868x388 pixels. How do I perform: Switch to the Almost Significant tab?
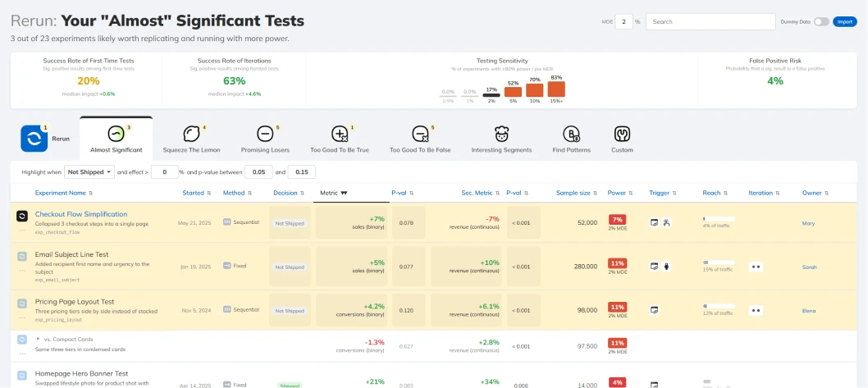116,139
